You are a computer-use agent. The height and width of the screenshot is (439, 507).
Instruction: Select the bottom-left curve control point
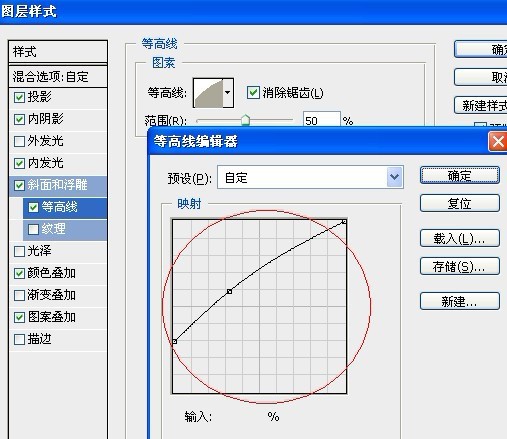pos(174,341)
